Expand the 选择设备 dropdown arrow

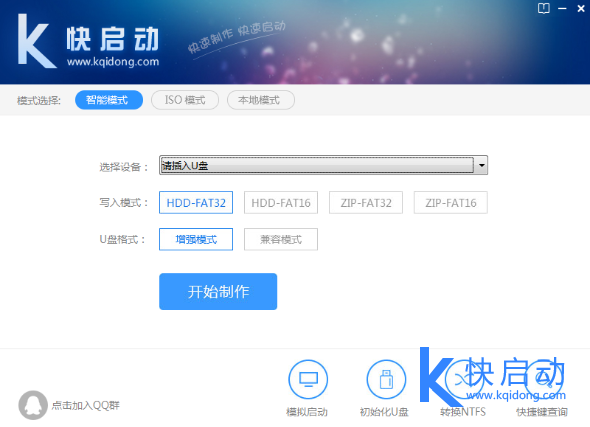[481, 165]
